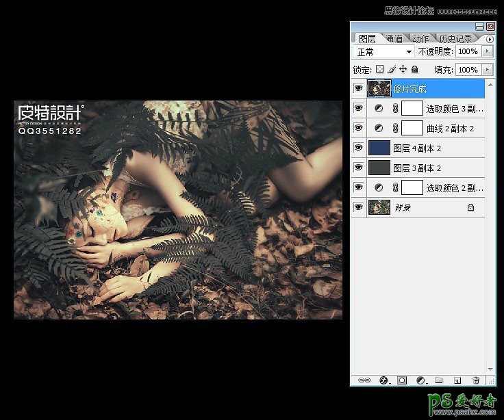Delete layer with trash icon
Screen dimensions: 504x420
tap(476, 380)
